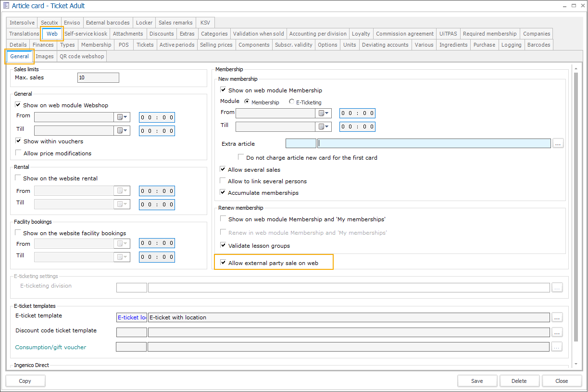
Task: Open calendar picker for Membership From date
Action: (x=323, y=114)
